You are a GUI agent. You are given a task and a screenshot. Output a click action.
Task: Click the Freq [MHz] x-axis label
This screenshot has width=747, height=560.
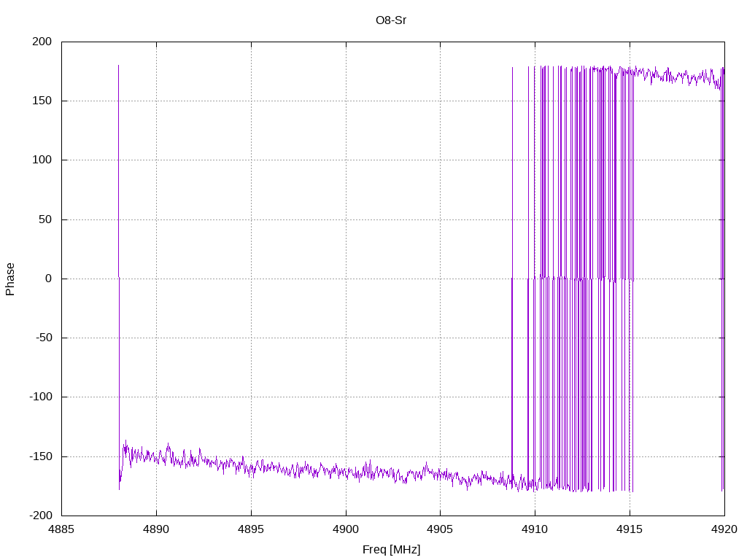tap(391, 550)
